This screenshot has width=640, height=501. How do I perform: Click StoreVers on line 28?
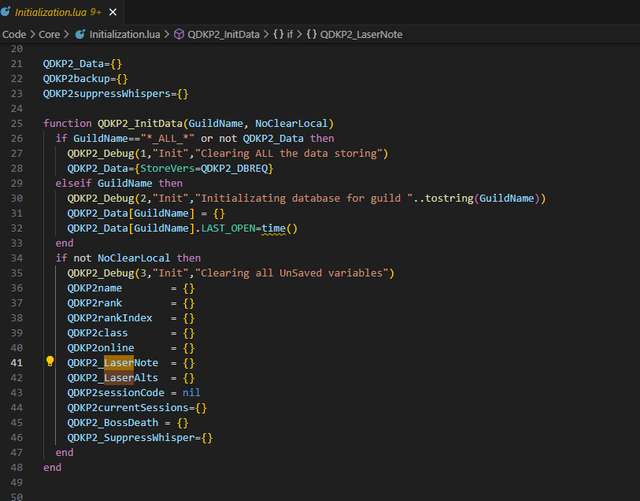click(x=167, y=168)
